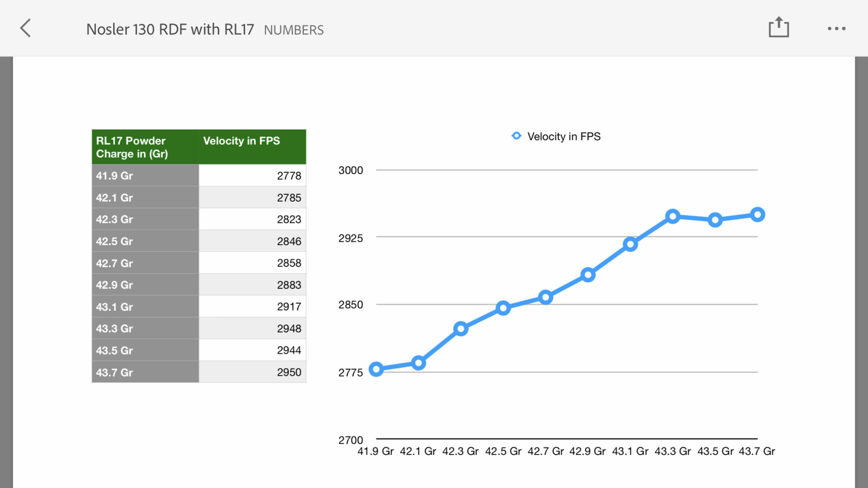Click the 42.3 Gr x-axis label
Image resolution: width=868 pixels, height=488 pixels.
(x=460, y=451)
